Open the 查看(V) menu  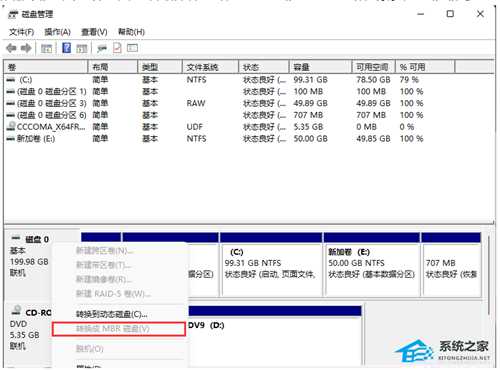click(94, 32)
